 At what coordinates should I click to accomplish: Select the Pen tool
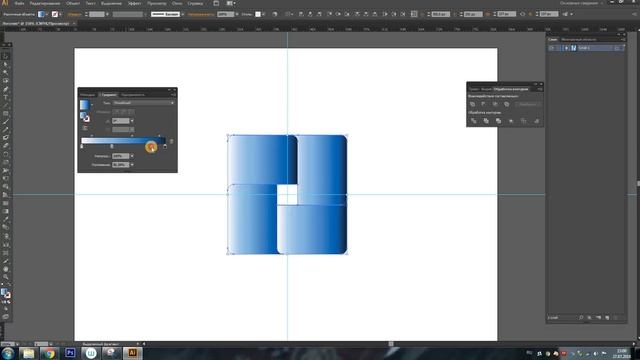pyautogui.click(x=6, y=89)
